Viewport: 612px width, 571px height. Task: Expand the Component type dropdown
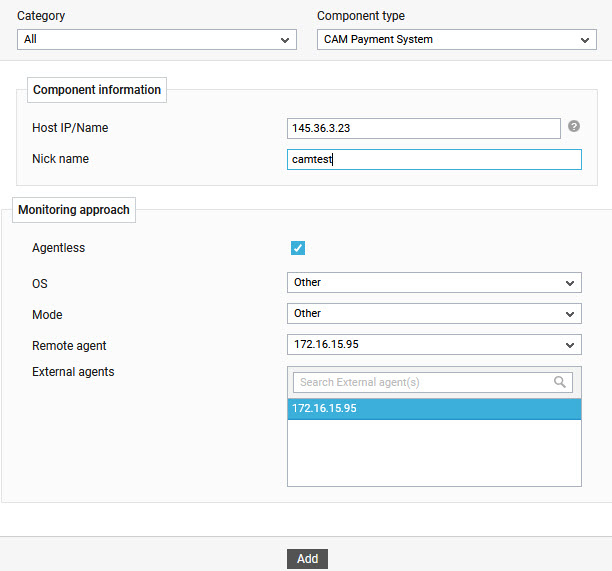tap(457, 39)
